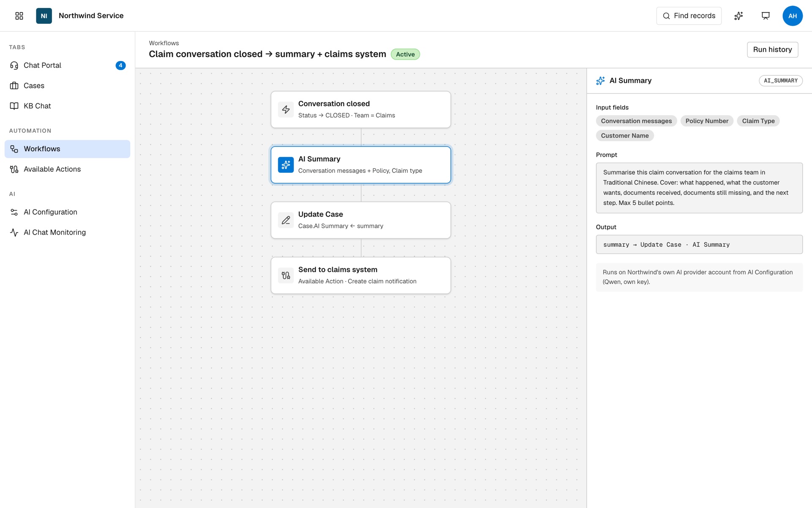812x508 pixels.
Task: Click the Northwind Service app title
Action: pos(91,16)
